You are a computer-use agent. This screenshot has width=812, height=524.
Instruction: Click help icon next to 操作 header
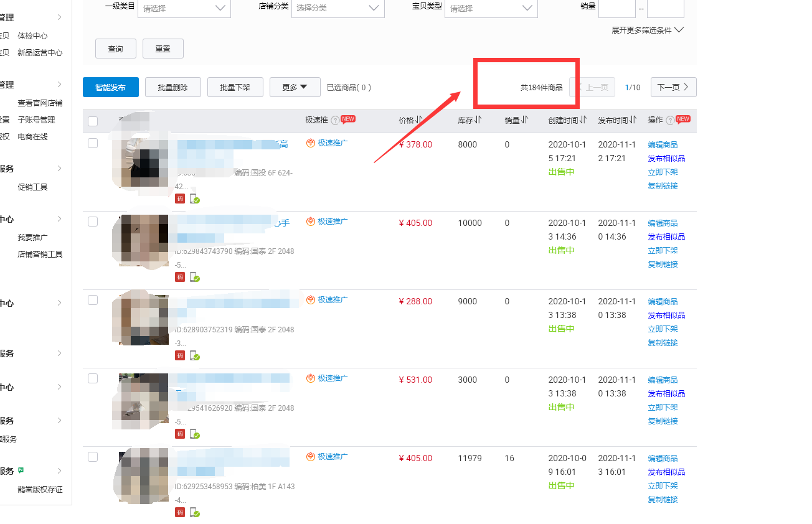[x=670, y=121]
